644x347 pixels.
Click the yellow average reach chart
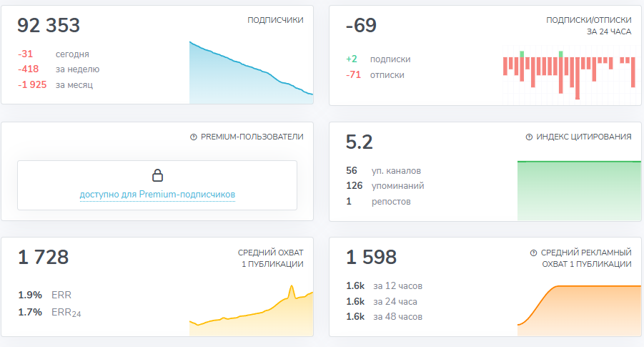tap(251, 310)
